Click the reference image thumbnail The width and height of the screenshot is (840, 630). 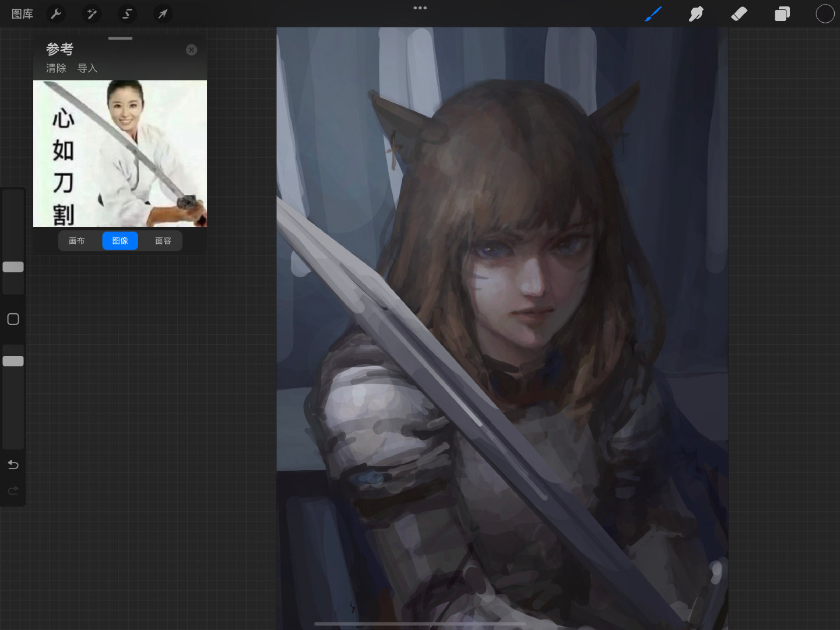[x=120, y=153]
